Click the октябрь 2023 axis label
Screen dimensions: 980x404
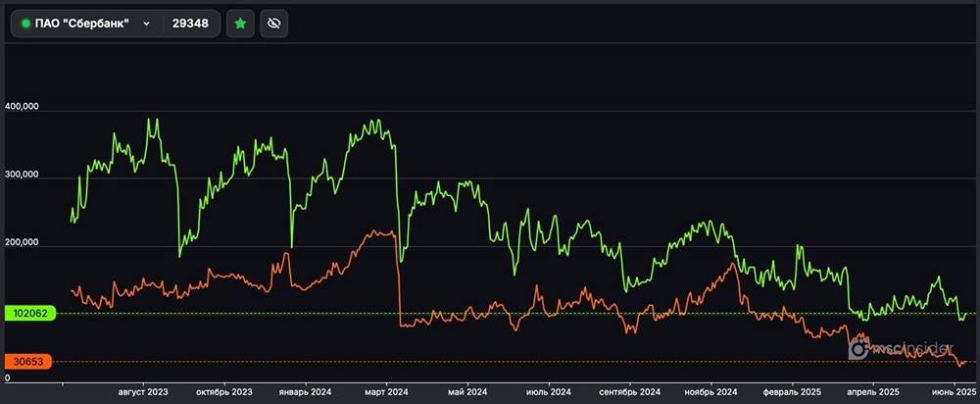[x=224, y=392]
